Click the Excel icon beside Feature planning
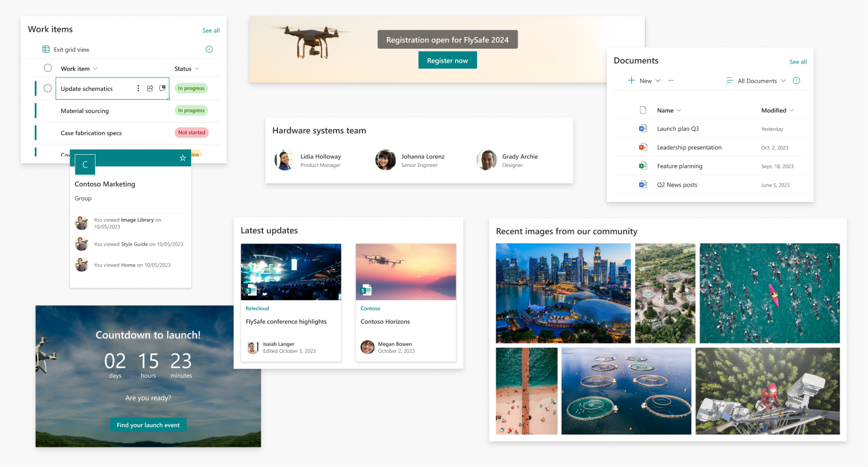 [643, 166]
